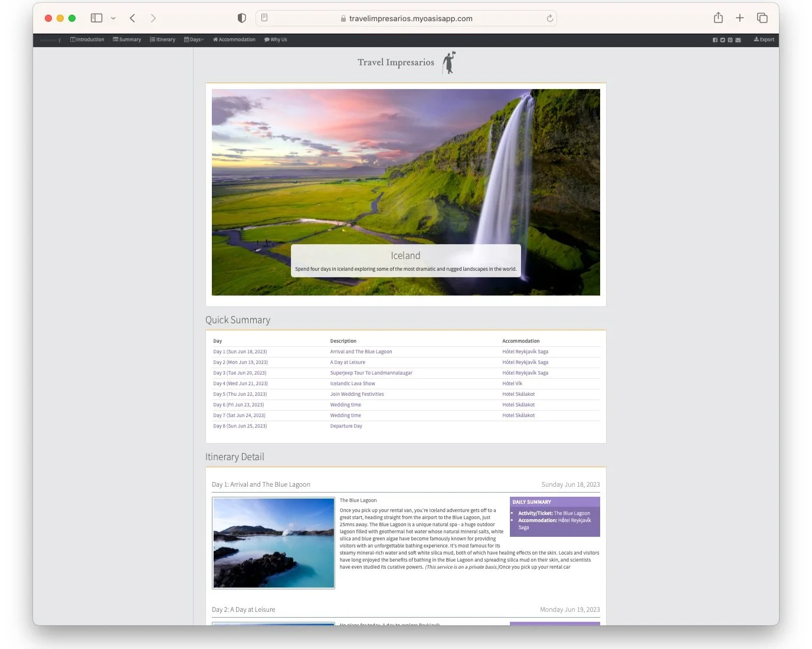
Task: Click the 'Day 2: A Day at Leisure' heading
Action: 244,609
